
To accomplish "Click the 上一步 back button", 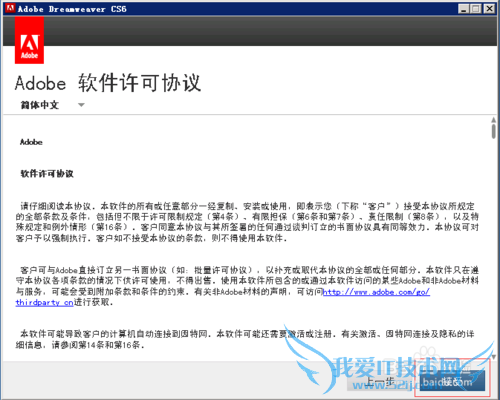I will pos(381,381).
